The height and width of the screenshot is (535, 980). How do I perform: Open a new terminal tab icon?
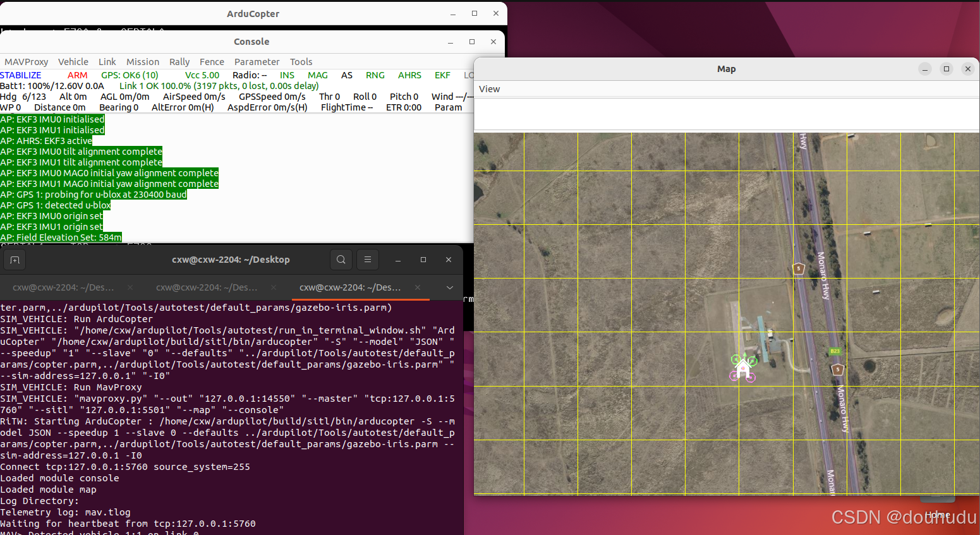[x=14, y=260]
